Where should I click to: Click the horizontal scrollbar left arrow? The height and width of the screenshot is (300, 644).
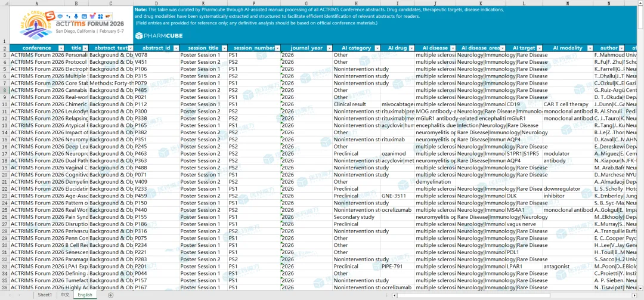pyautogui.click(x=394, y=295)
